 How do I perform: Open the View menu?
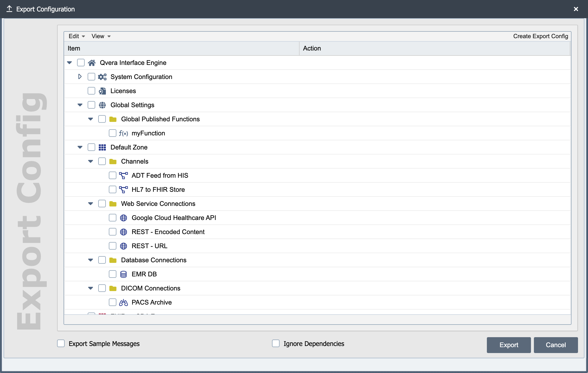(101, 36)
